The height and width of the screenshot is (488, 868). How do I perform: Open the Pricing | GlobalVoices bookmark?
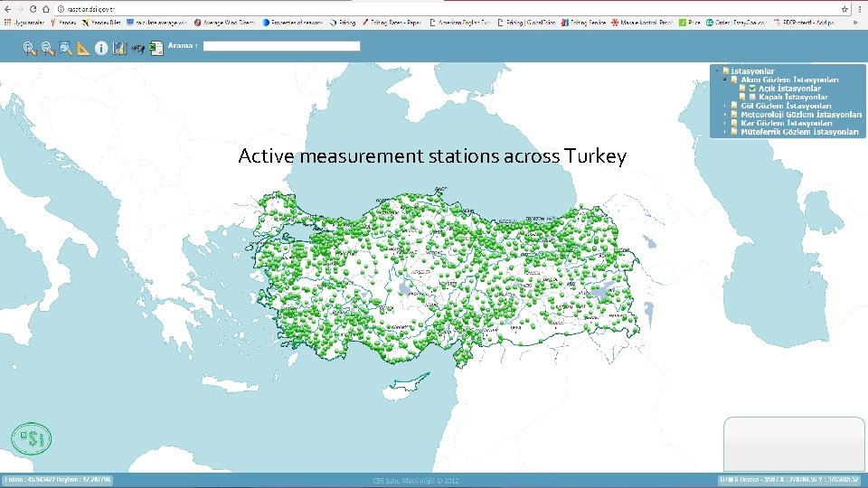(x=526, y=23)
